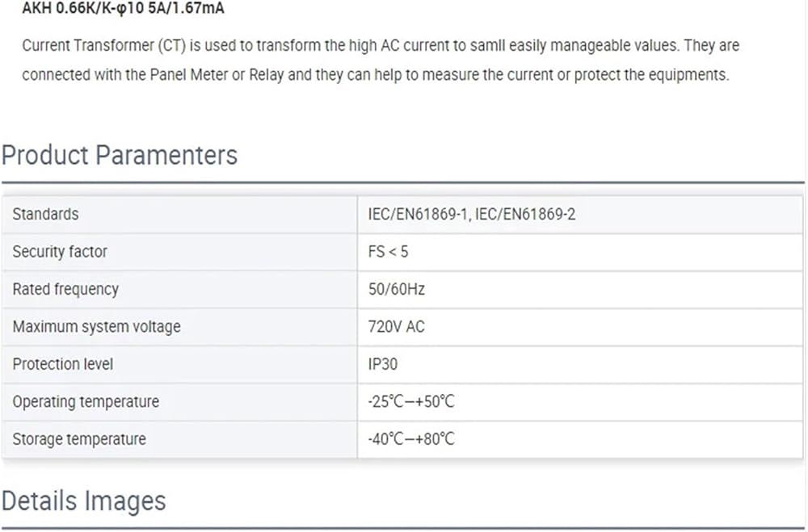The width and height of the screenshot is (808, 532).
Task: Select the IP30 value cell
Action: [x=383, y=364]
